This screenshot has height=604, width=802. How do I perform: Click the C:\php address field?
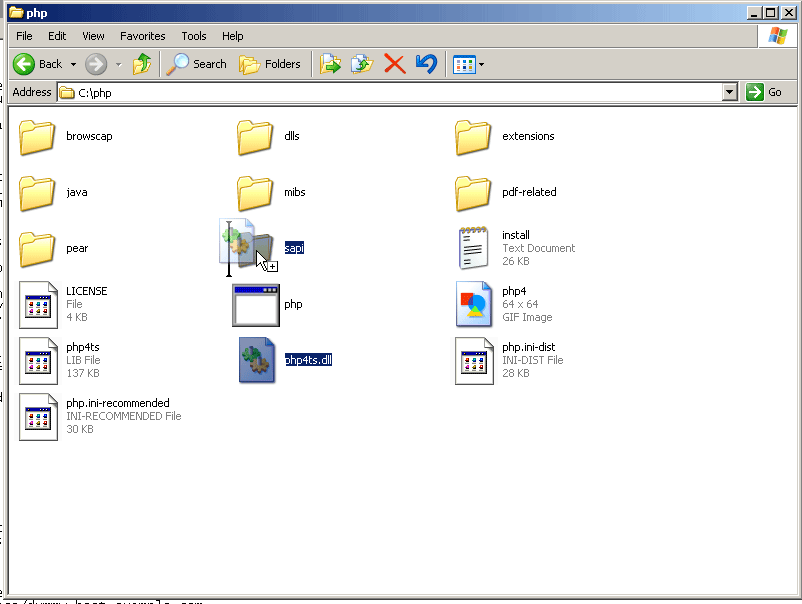tap(390, 93)
